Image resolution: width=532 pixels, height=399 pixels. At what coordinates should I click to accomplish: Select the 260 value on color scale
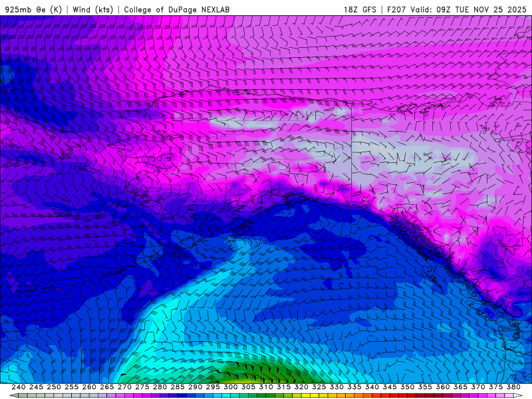(x=89, y=387)
